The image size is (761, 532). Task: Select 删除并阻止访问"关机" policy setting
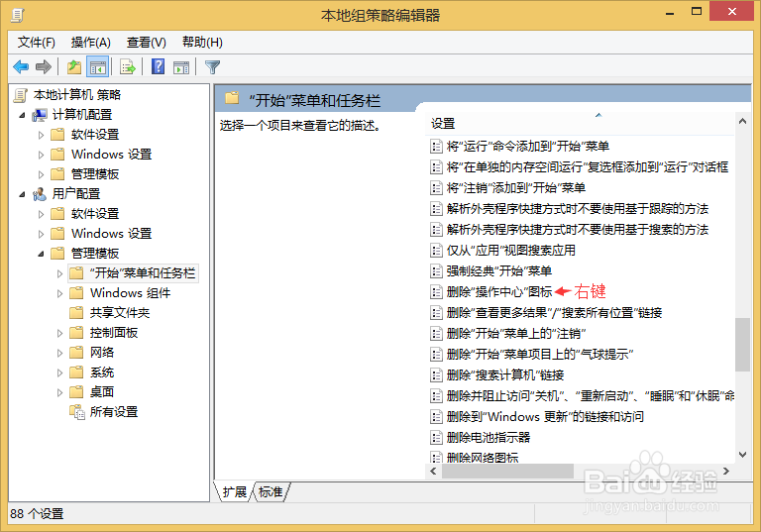click(591, 395)
